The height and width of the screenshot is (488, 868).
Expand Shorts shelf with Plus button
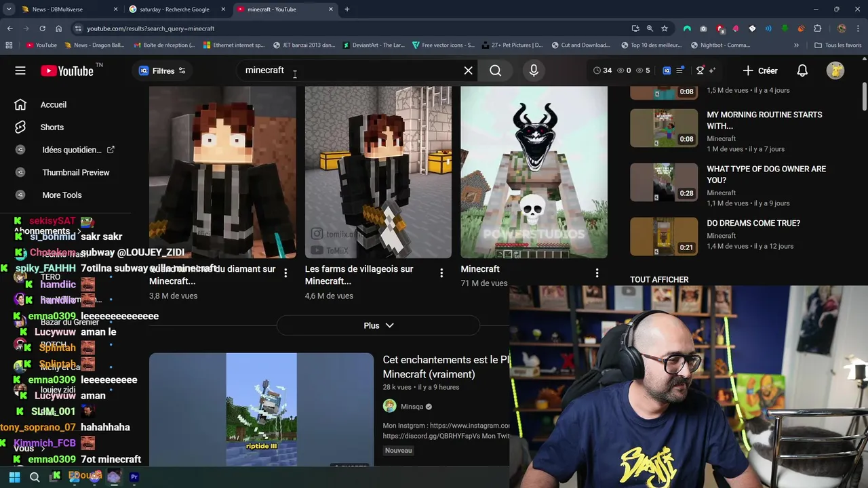tap(378, 325)
